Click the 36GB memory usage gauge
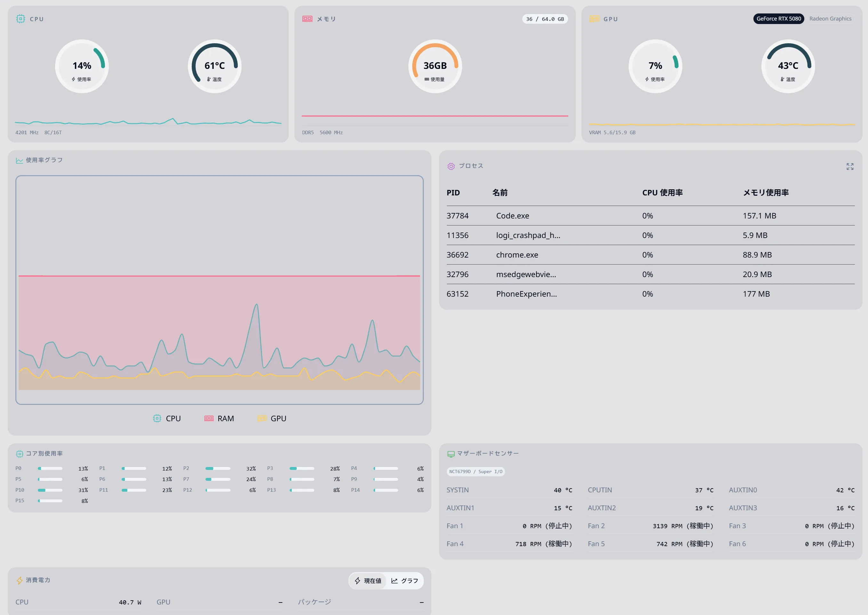Screen dimensions: 868x615 tap(435, 66)
